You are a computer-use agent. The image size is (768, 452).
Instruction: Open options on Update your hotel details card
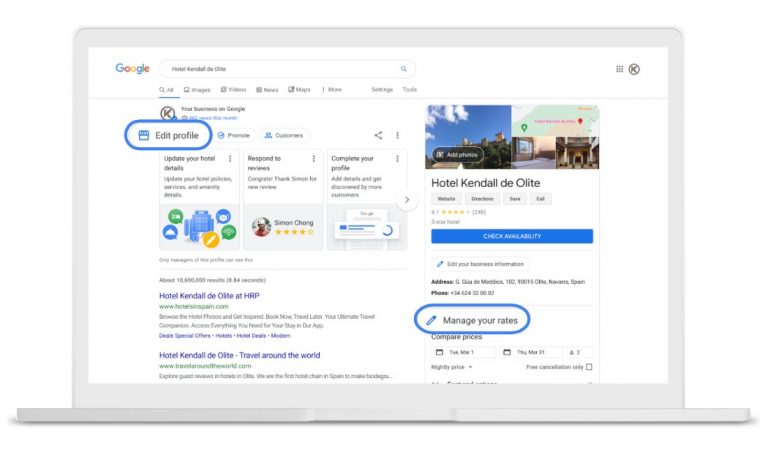tap(230, 159)
